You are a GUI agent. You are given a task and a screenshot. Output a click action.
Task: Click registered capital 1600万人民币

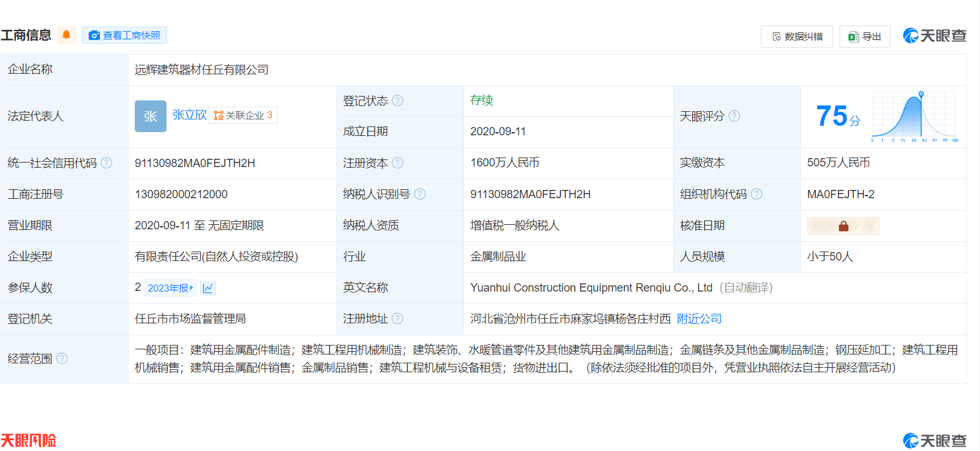coord(505,163)
